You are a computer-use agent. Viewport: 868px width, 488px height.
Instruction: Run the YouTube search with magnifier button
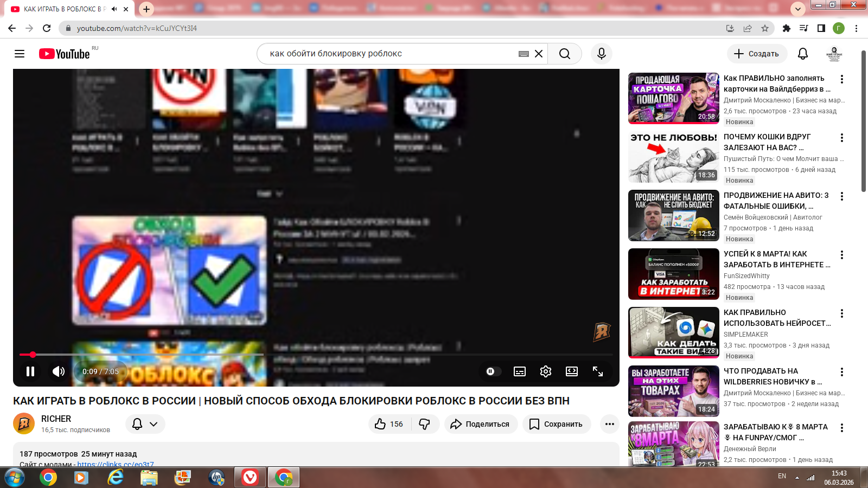(x=565, y=54)
